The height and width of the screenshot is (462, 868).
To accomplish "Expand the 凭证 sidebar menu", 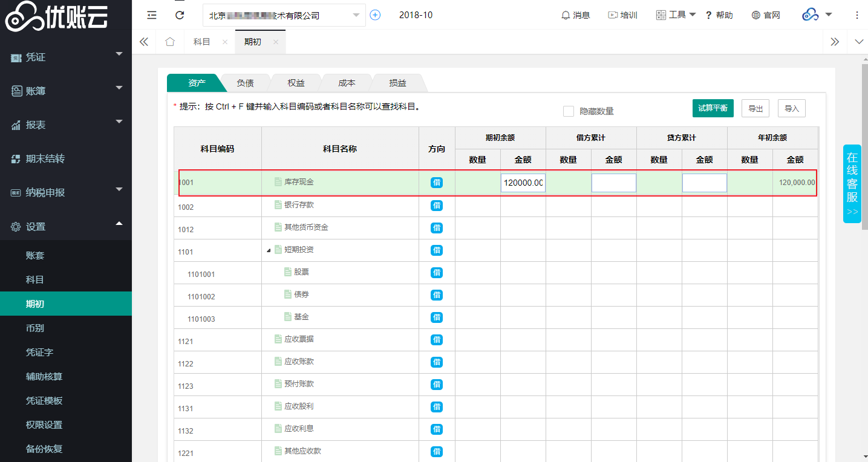I will (66, 57).
